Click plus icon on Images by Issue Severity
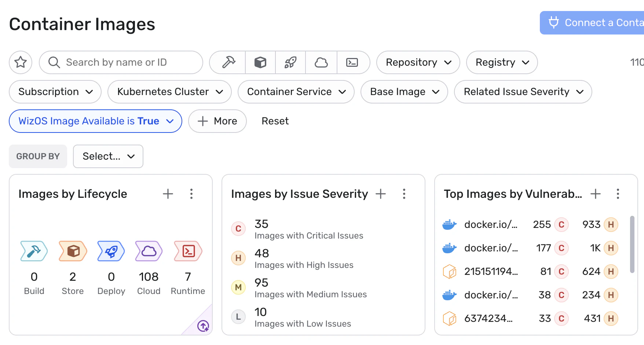Viewport: 644px width, 345px height. pyautogui.click(x=381, y=194)
